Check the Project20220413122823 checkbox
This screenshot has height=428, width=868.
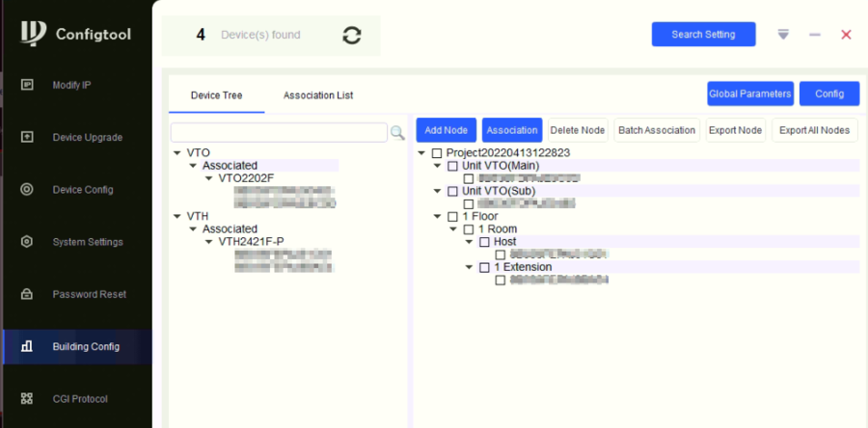(437, 153)
